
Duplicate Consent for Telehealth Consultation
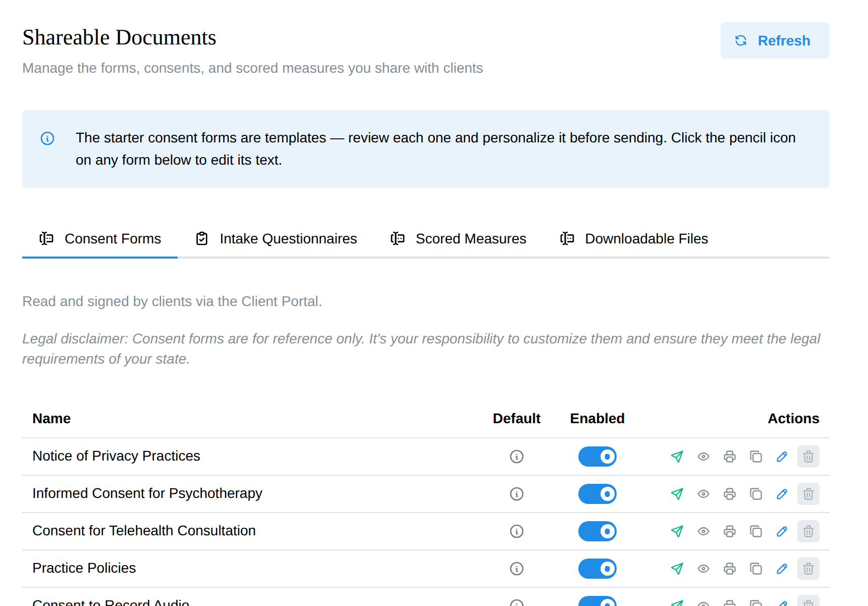(756, 531)
